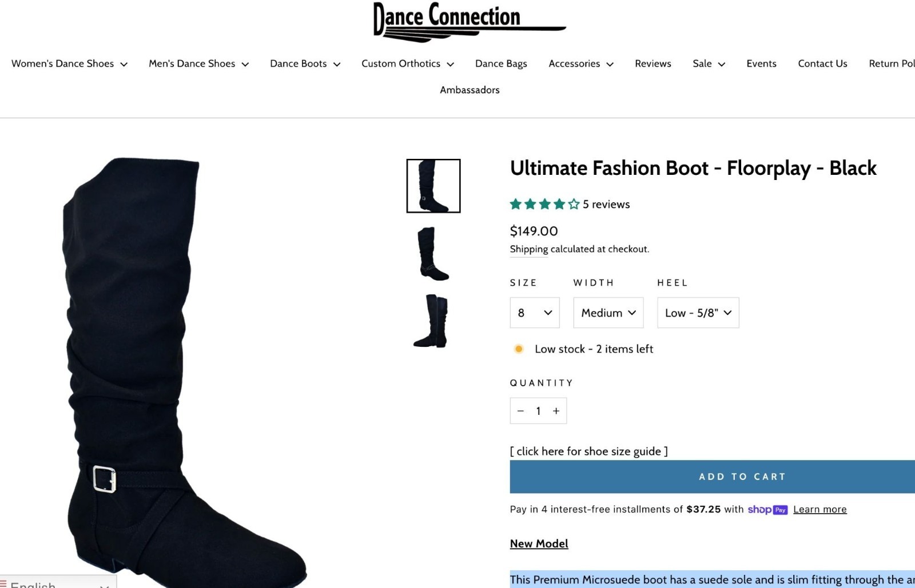
Task: Open the Size dropdown showing 8
Action: (535, 313)
